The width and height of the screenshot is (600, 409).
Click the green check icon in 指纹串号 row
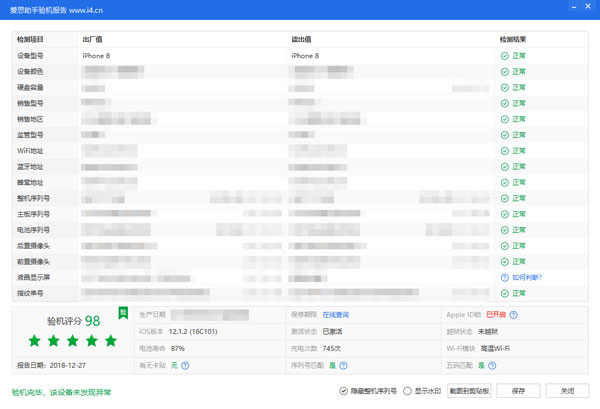click(505, 293)
